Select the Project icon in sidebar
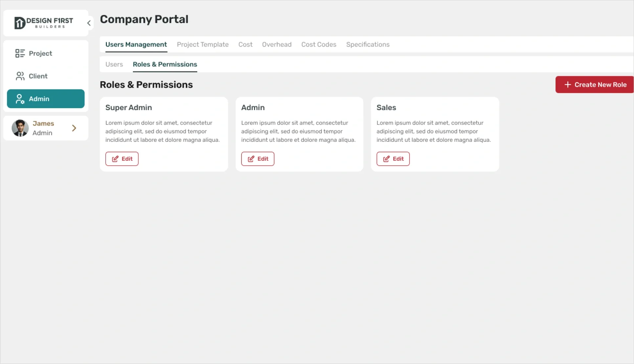Image resolution: width=634 pixels, height=364 pixels. point(20,53)
